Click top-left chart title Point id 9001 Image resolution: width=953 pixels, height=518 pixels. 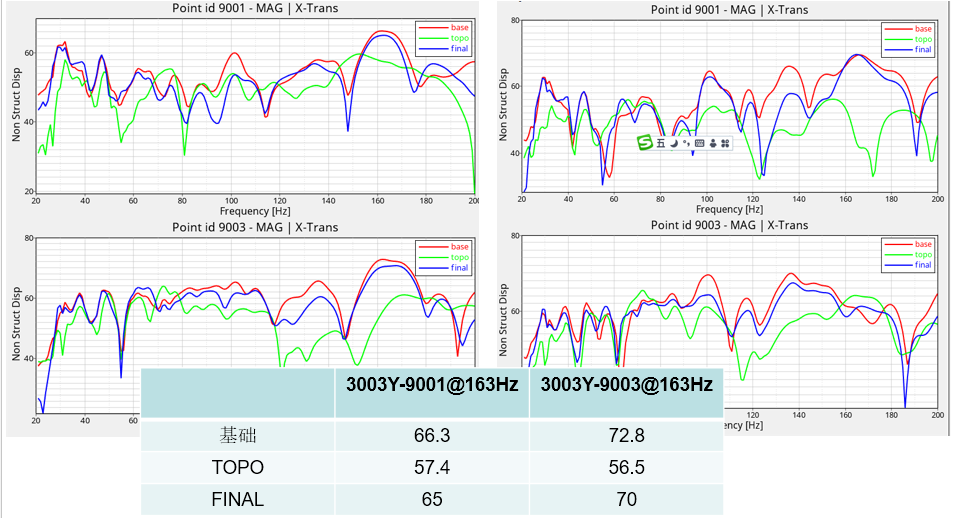[255, 8]
